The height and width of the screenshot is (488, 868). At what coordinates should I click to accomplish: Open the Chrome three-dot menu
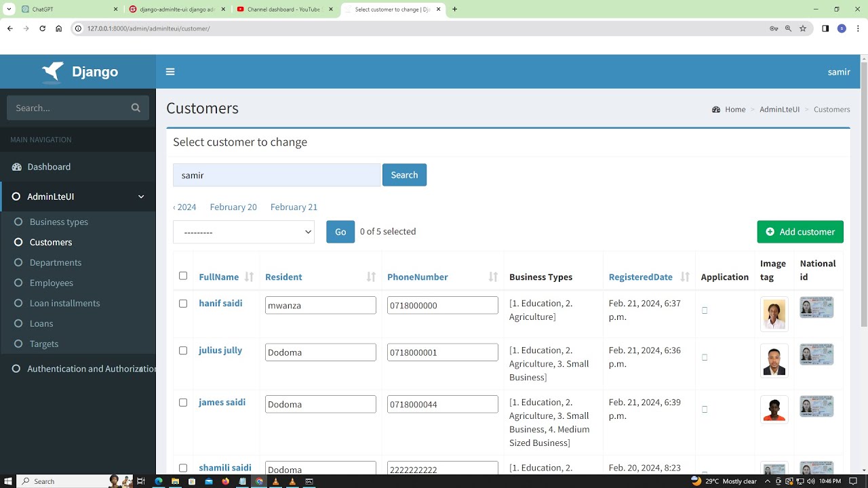coord(858,28)
